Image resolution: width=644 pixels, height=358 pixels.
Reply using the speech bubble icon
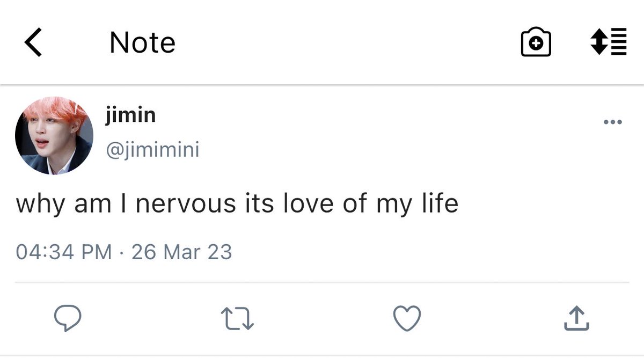(68, 318)
